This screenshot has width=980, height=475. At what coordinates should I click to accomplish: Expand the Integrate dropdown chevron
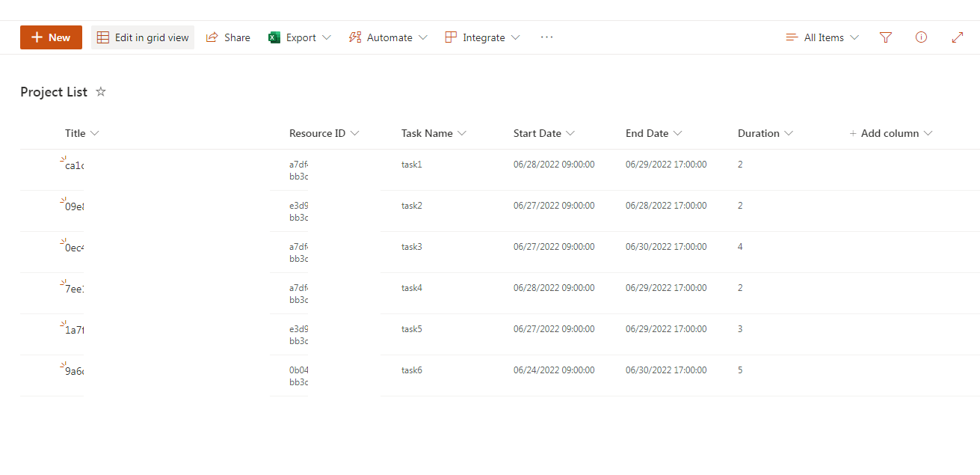515,37
